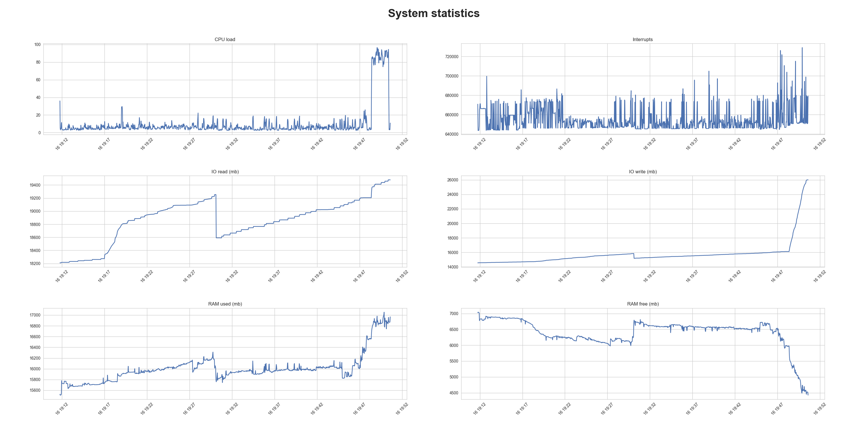Click "16 19:52" label under RAM free chart

(x=819, y=408)
